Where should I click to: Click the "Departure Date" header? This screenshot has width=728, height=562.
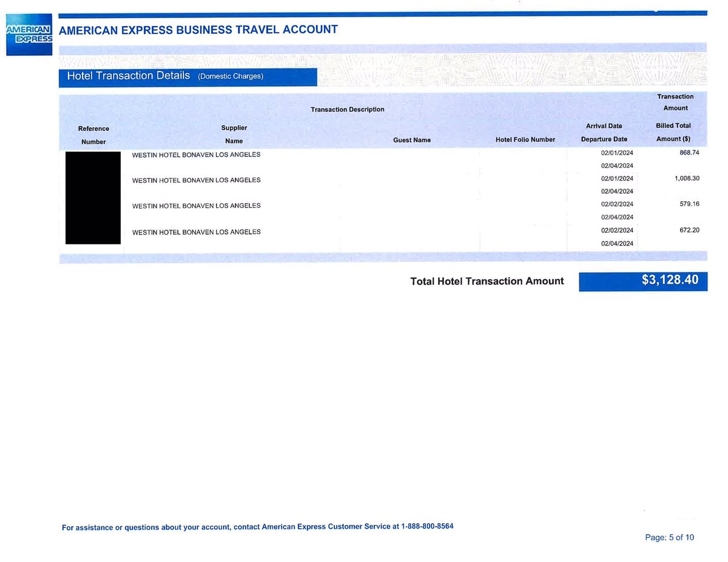click(604, 139)
